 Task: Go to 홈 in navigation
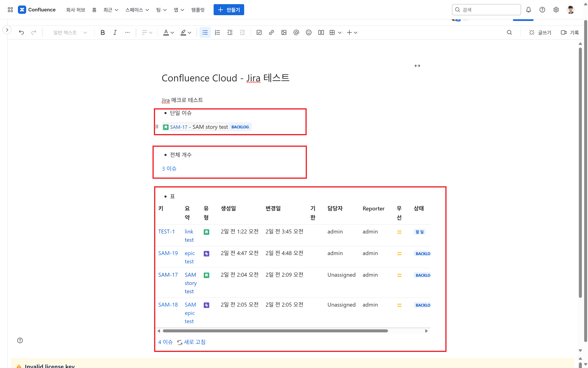click(x=94, y=10)
